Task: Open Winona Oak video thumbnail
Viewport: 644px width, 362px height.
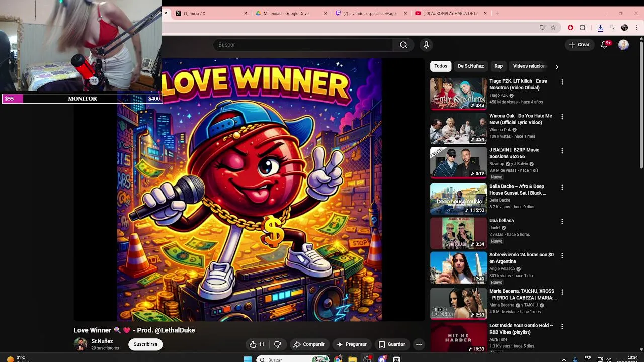Action: 458,128
